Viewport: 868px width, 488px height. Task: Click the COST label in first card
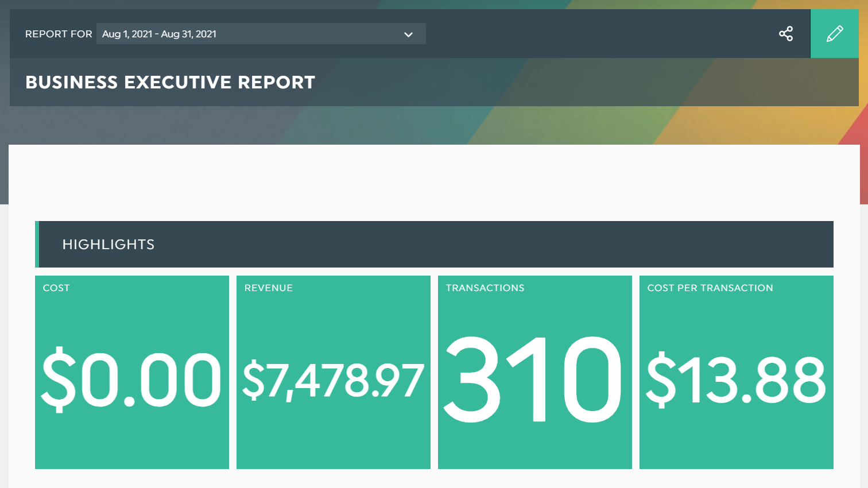coord(56,288)
